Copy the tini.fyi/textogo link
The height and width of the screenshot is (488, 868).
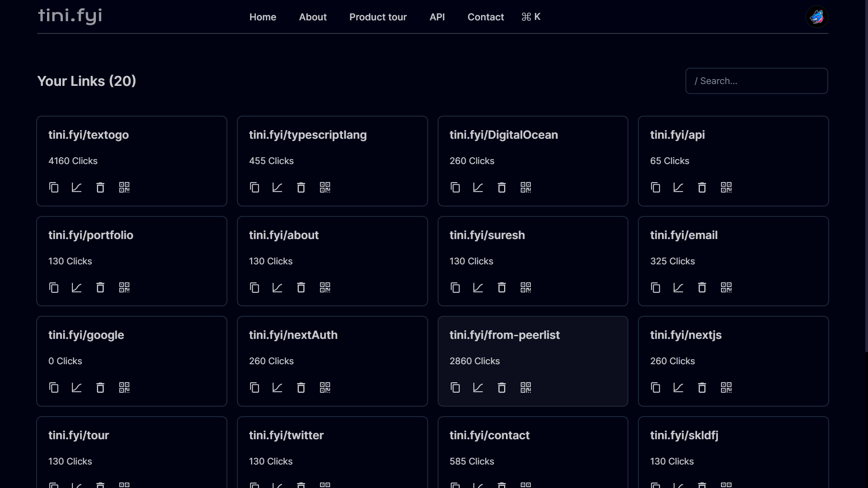54,188
